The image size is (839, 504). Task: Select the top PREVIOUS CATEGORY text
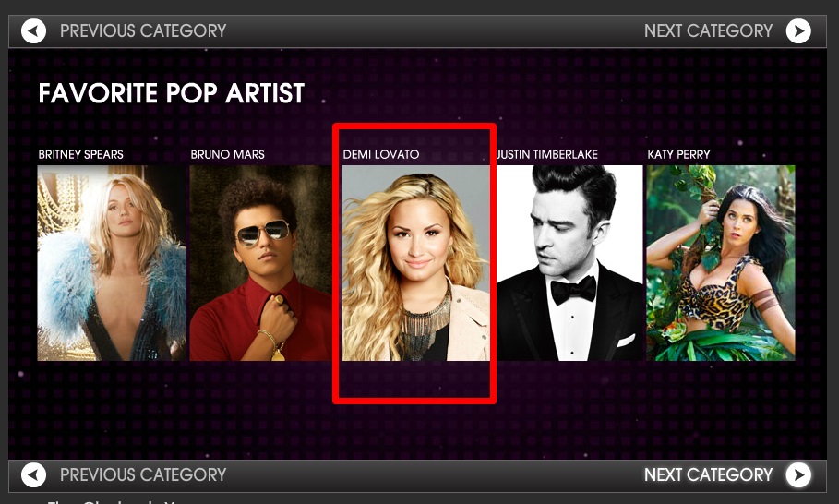tap(143, 31)
